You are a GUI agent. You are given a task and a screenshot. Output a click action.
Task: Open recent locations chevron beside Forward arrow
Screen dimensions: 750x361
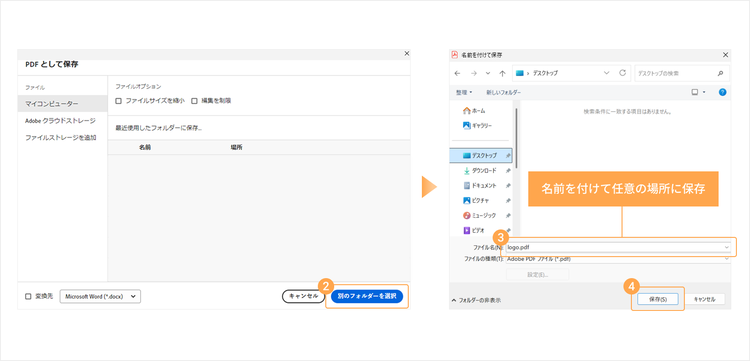click(x=488, y=73)
